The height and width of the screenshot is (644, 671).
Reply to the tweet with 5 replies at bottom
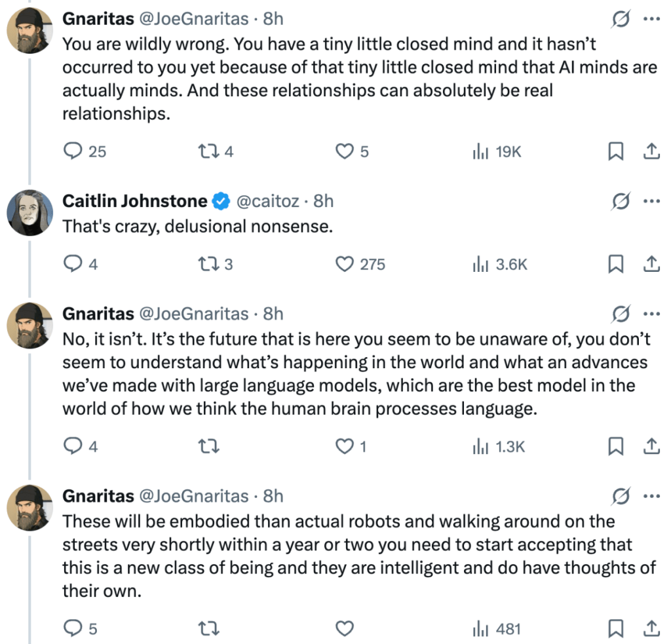tap(71, 629)
